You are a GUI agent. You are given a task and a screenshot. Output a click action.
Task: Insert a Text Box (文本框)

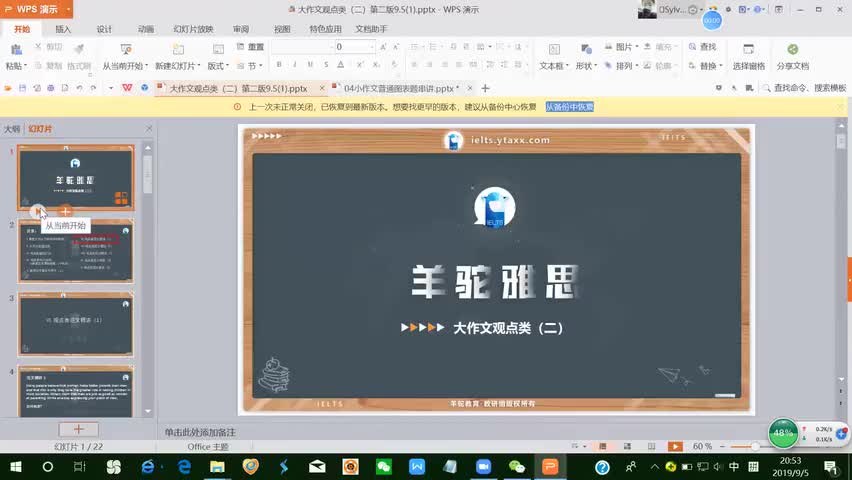pyautogui.click(x=554, y=57)
